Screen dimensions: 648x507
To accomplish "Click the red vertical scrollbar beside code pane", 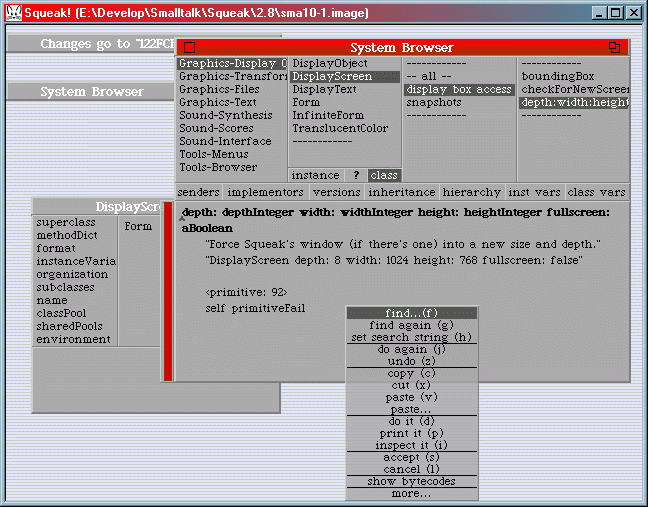I will 168,291.
